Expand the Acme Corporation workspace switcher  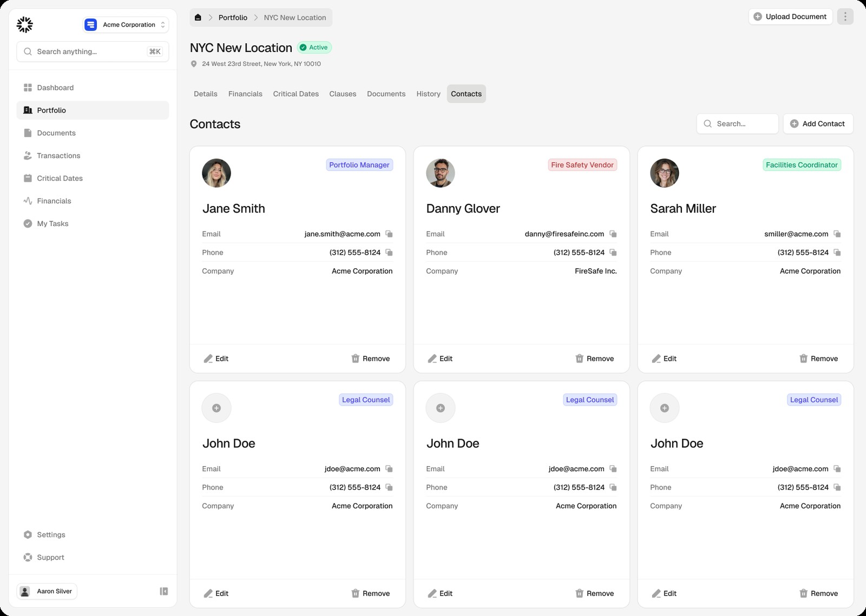tap(126, 25)
